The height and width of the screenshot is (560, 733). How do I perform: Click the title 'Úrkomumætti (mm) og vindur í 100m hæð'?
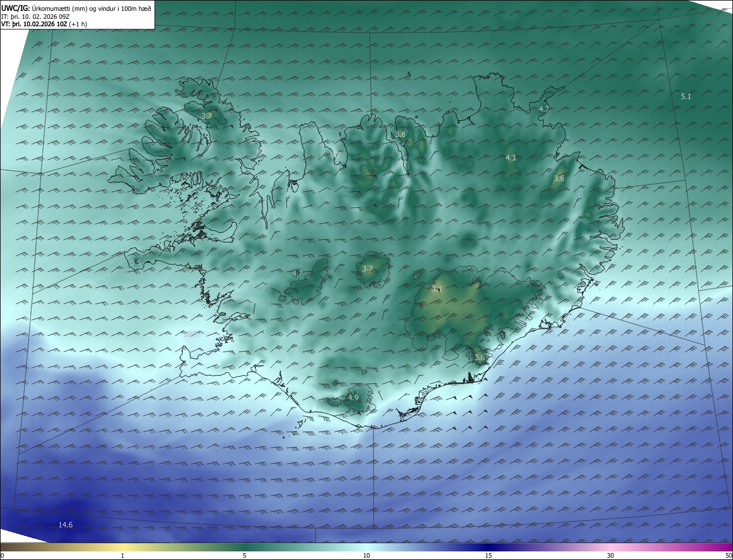(91, 8)
